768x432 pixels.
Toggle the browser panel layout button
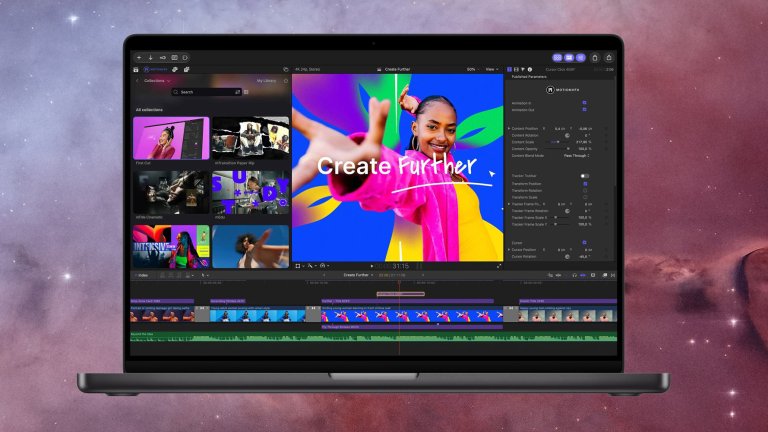pos(557,58)
